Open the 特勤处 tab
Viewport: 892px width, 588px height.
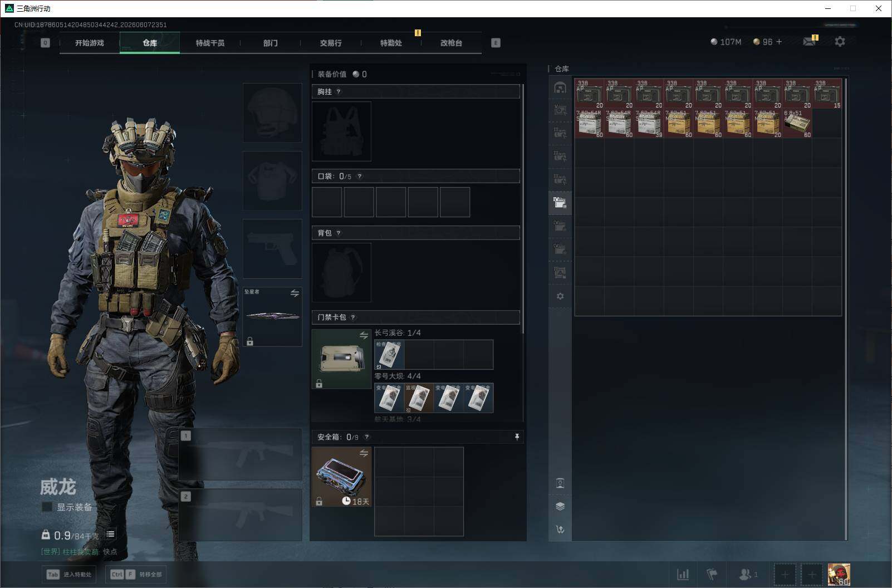[391, 43]
